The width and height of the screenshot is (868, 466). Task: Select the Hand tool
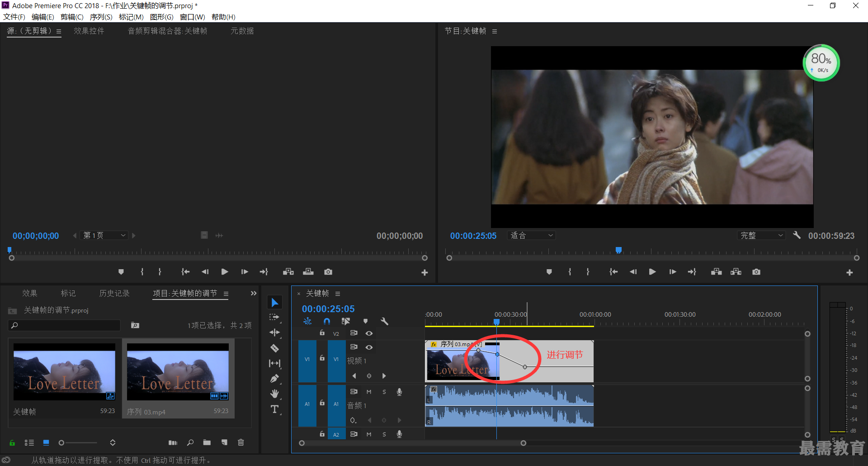pyautogui.click(x=274, y=394)
